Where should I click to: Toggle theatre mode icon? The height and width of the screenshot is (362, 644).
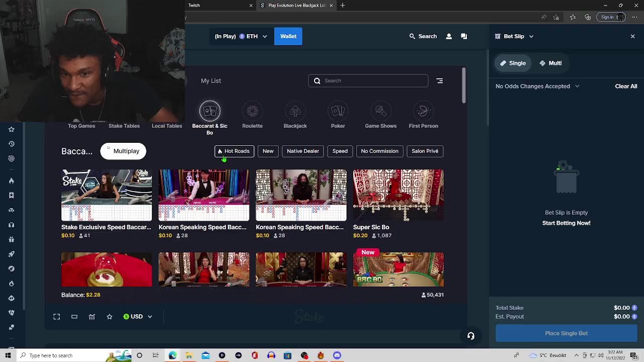click(x=74, y=317)
